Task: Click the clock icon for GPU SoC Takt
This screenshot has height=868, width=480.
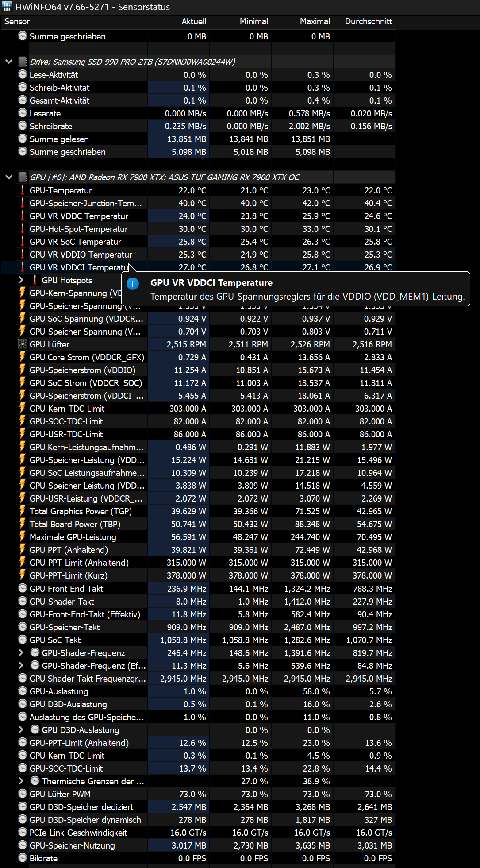Action: (x=23, y=640)
